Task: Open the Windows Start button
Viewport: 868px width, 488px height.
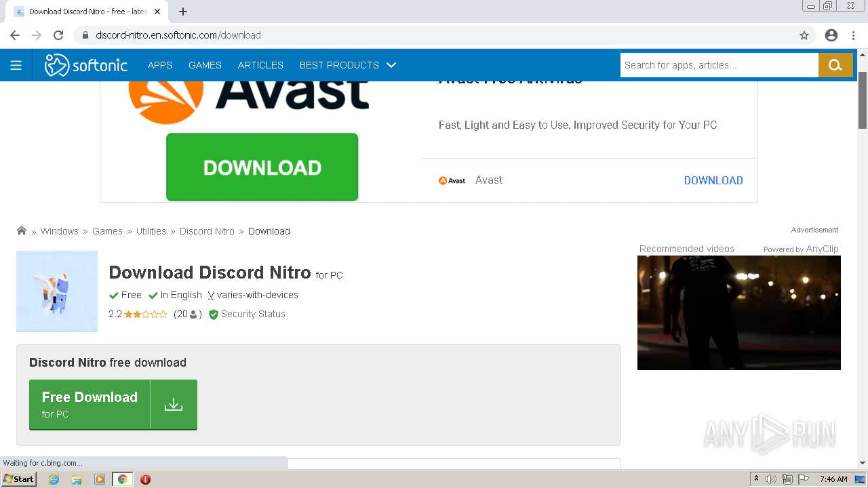Action: pos(18,479)
